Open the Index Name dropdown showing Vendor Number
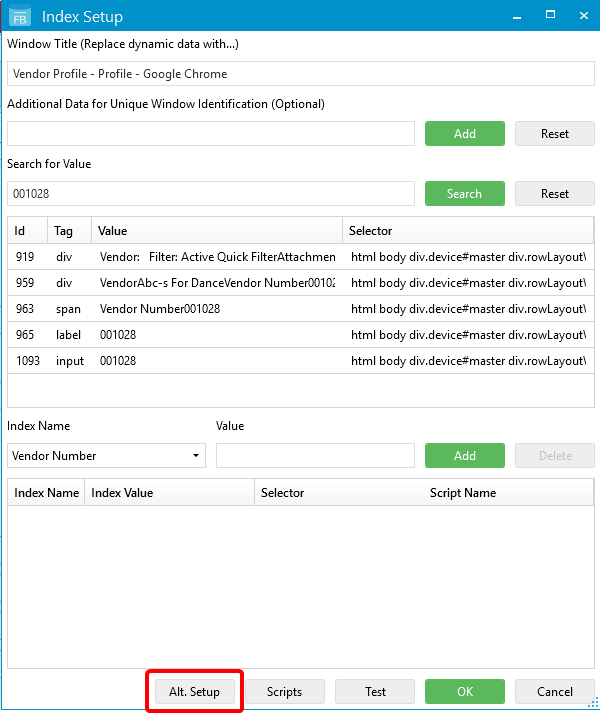 tap(106, 456)
